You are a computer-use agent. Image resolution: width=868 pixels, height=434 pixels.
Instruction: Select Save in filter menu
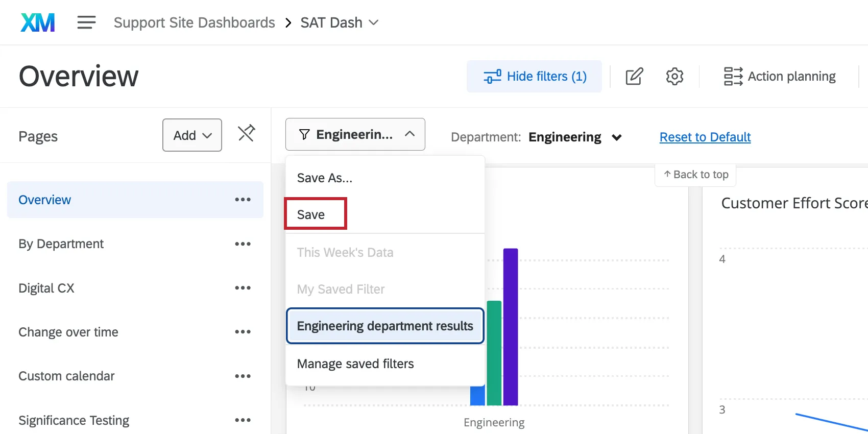click(311, 215)
